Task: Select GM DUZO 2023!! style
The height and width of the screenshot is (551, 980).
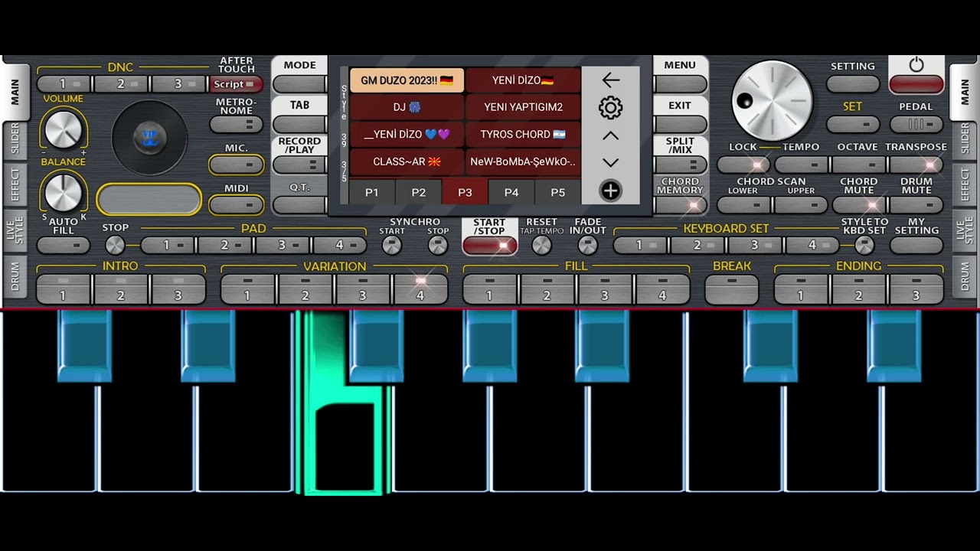Action: tap(407, 80)
